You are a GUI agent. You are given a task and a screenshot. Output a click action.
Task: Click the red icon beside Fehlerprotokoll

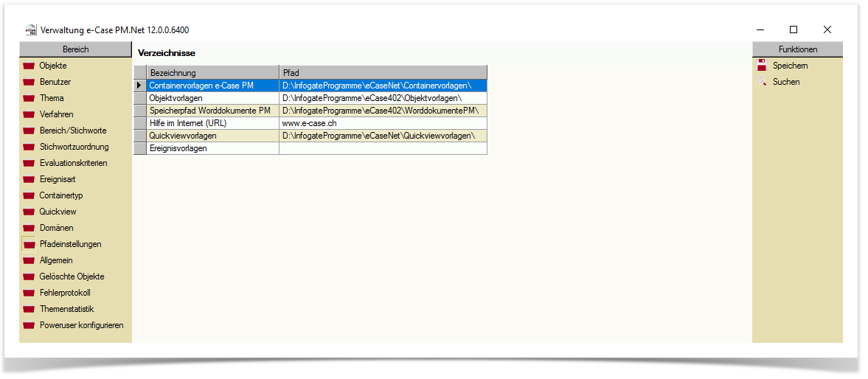tap(29, 293)
